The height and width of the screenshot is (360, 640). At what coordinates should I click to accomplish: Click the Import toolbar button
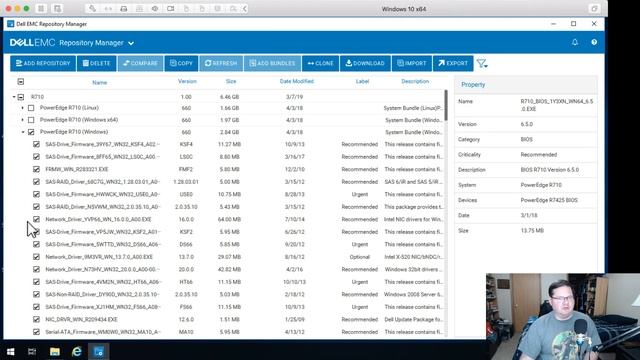(x=411, y=63)
